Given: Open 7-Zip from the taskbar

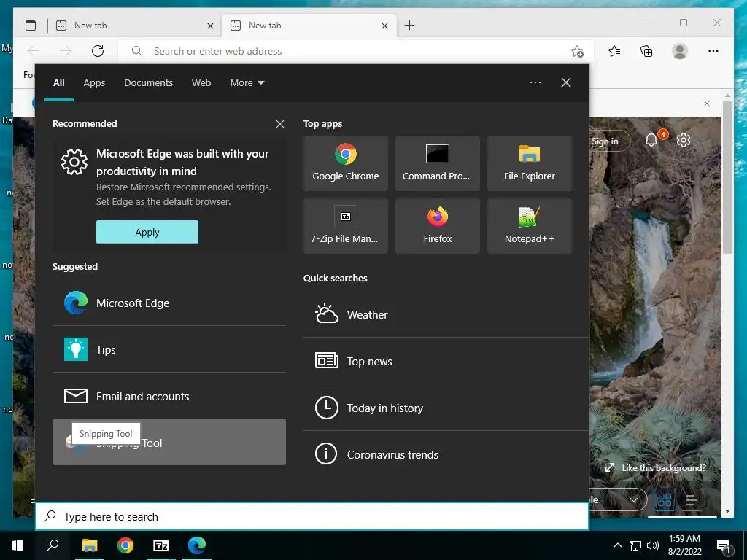Looking at the screenshot, I should tap(161, 545).
